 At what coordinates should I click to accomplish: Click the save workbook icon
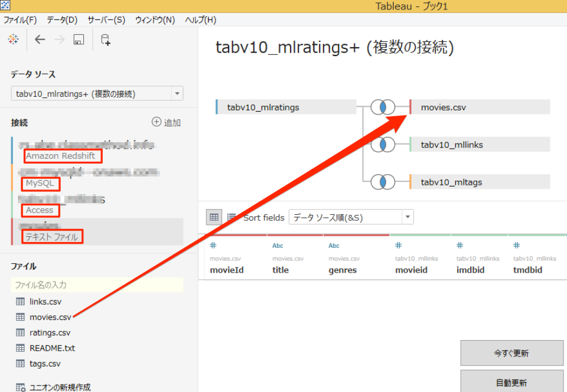point(77,40)
